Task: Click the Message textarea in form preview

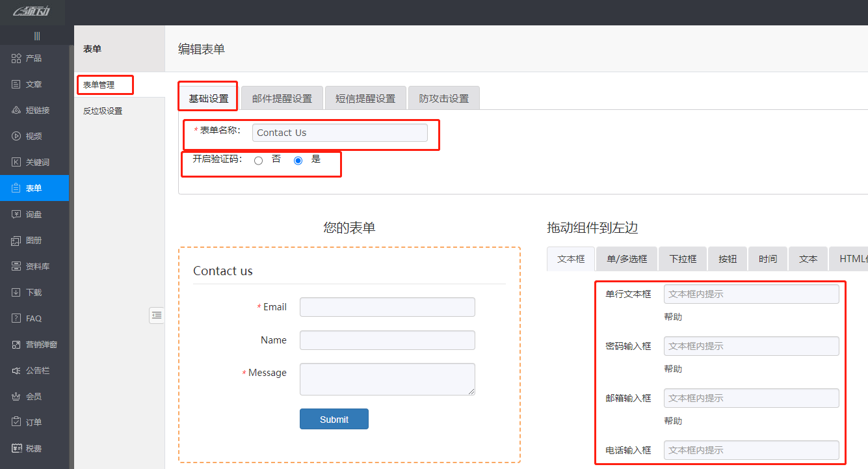Action: click(x=387, y=379)
